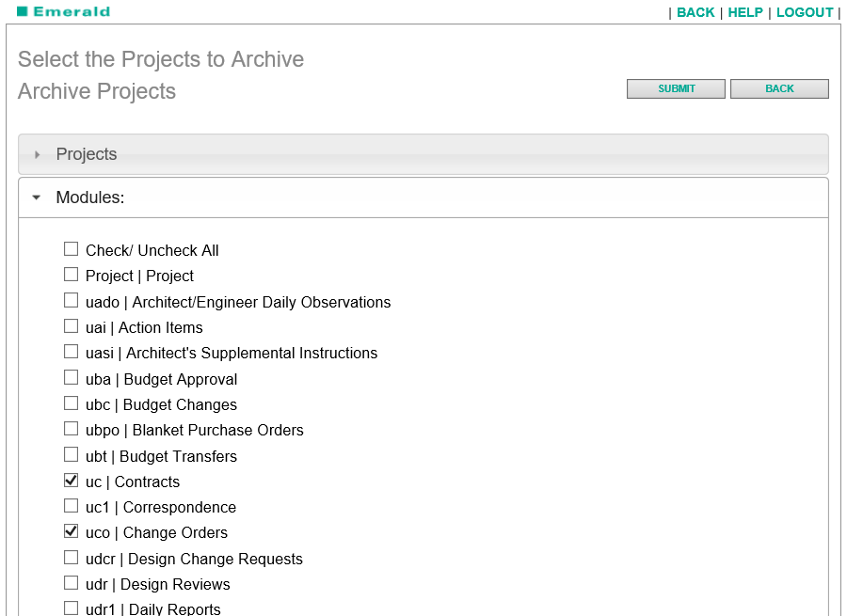Uncheck the uco Change Orders module
847x616 pixels.
pos(72,531)
